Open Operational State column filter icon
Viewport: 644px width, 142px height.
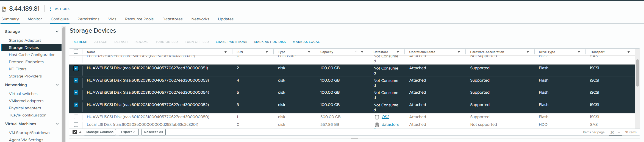tap(459, 52)
